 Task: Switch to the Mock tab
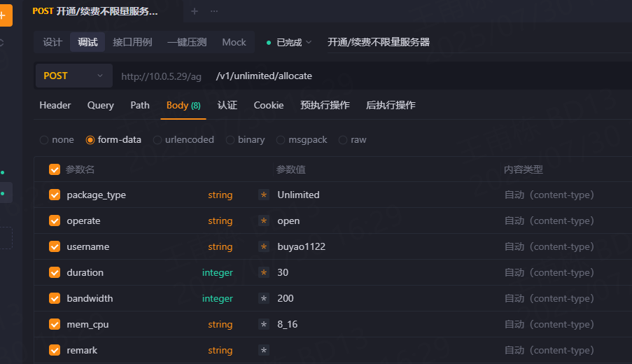pyautogui.click(x=234, y=42)
